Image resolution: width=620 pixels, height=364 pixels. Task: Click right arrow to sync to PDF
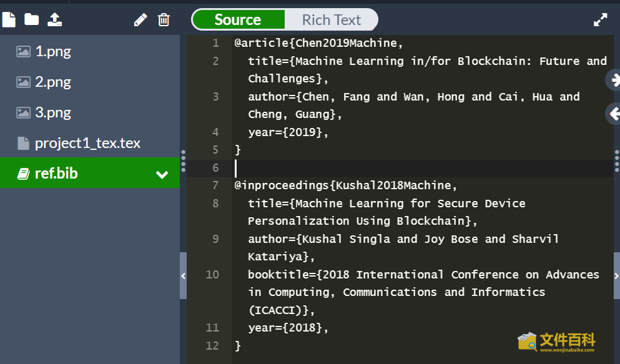point(614,79)
